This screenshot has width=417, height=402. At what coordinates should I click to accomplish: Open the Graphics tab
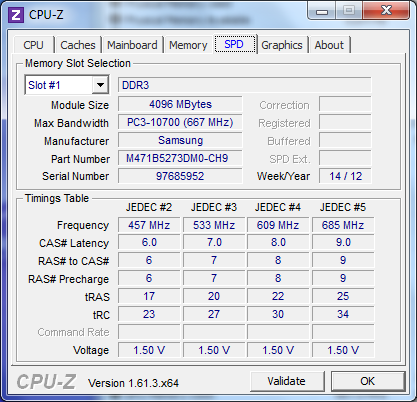[x=282, y=45]
